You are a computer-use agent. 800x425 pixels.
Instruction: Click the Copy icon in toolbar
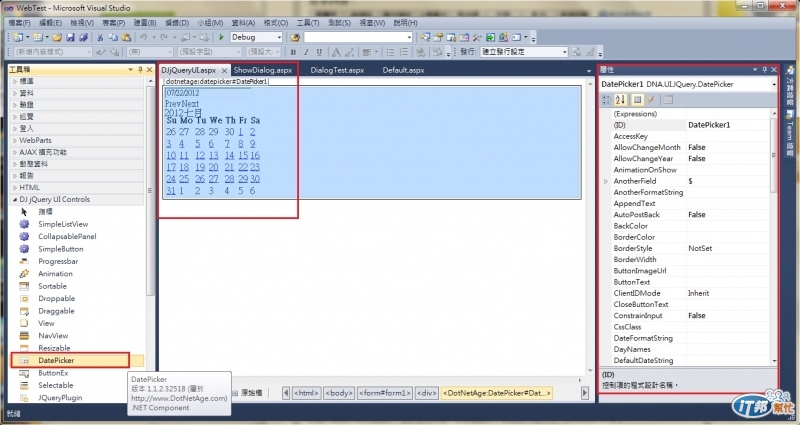click(x=113, y=37)
